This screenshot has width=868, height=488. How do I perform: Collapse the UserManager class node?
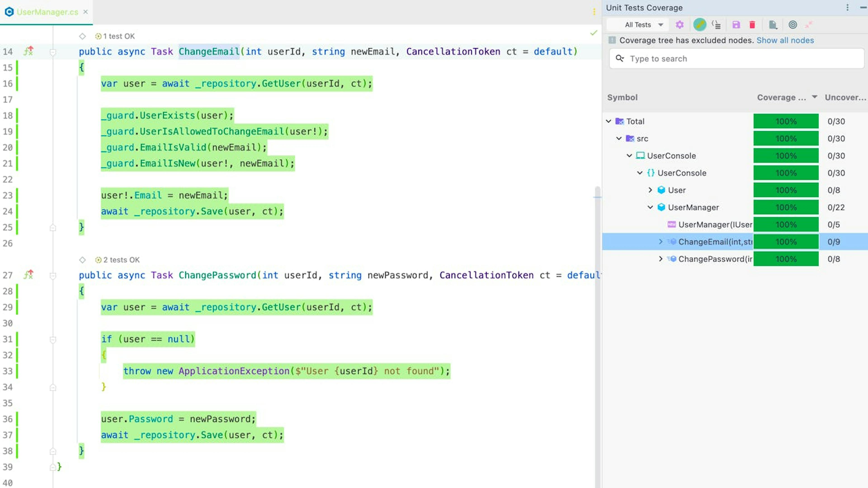click(650, 207)
